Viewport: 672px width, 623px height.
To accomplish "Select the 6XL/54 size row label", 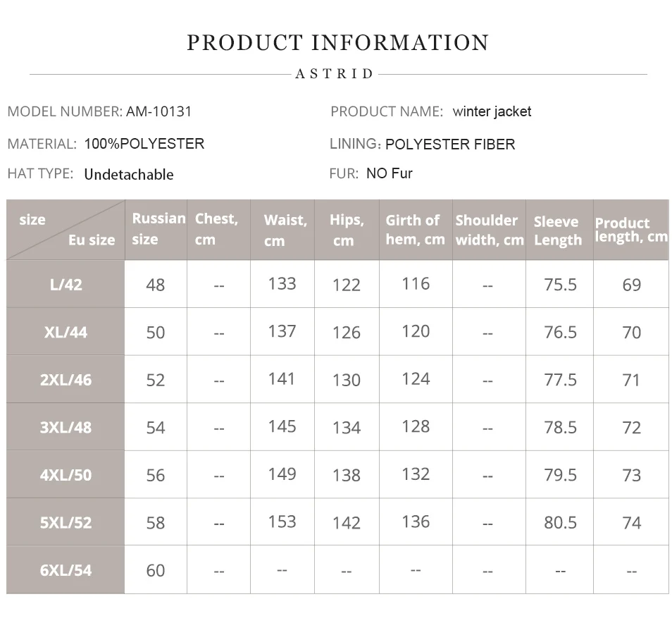I will [66, 570].
